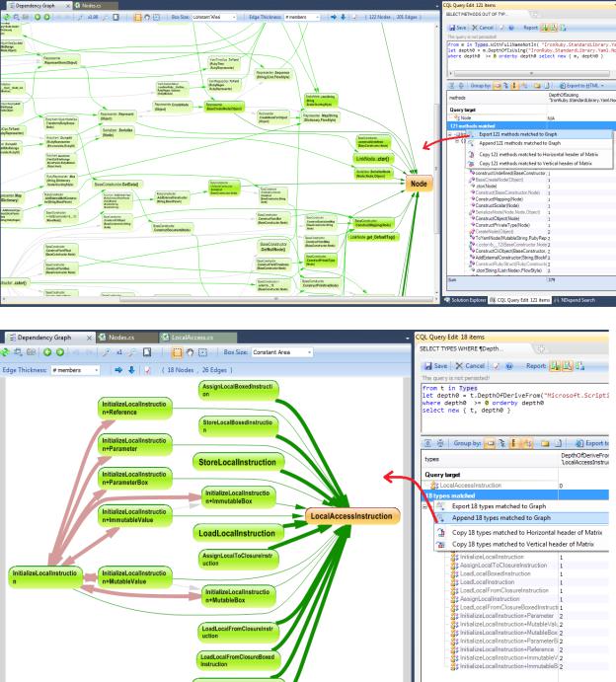Open the NDepend Search tab at the bottom
This screenshot has width=616, height=682.
click(x=574, y=300)
